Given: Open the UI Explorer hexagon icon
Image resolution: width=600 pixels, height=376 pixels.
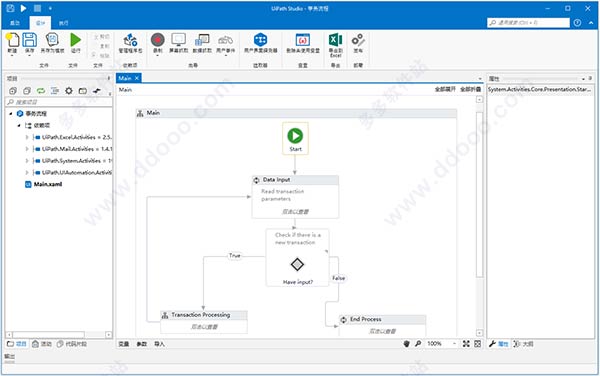Looking at the screenshot, I should coord(261,40).
